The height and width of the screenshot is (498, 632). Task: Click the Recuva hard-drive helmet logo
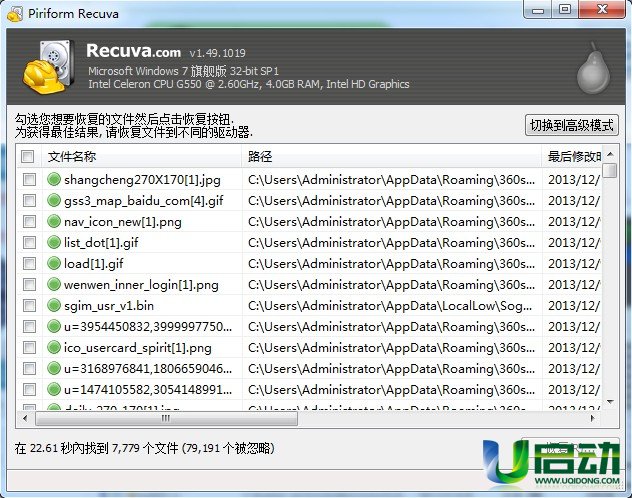pos(48,67)
